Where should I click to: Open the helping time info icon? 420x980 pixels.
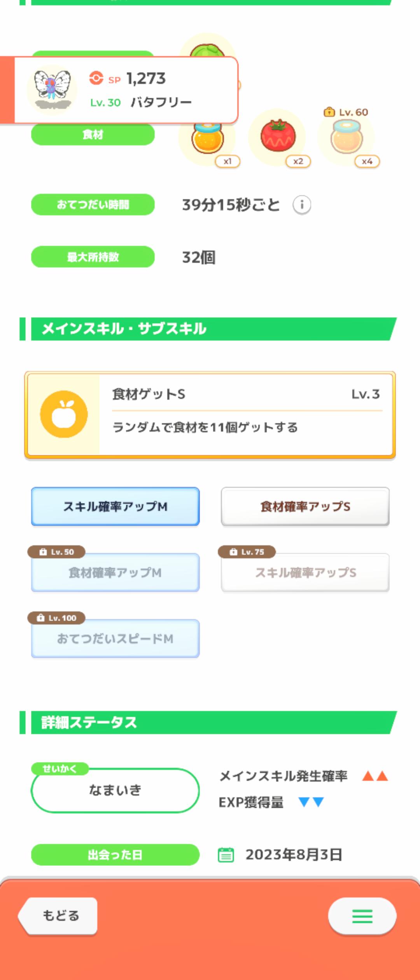pos(302,205)
